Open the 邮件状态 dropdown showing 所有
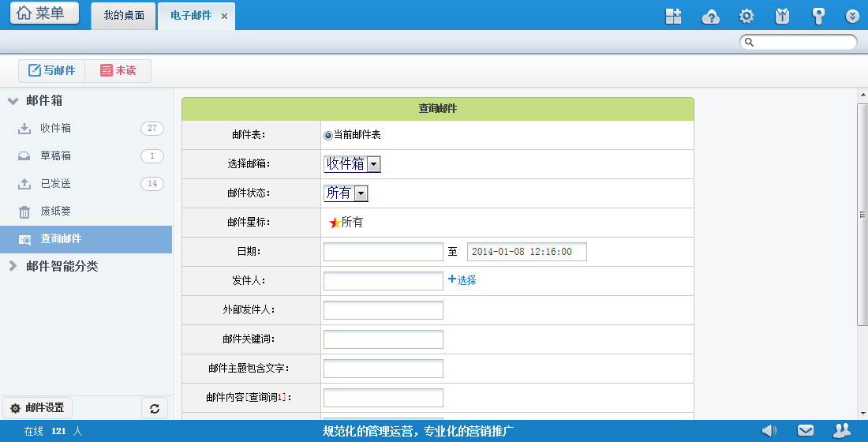 click(346, 193)
